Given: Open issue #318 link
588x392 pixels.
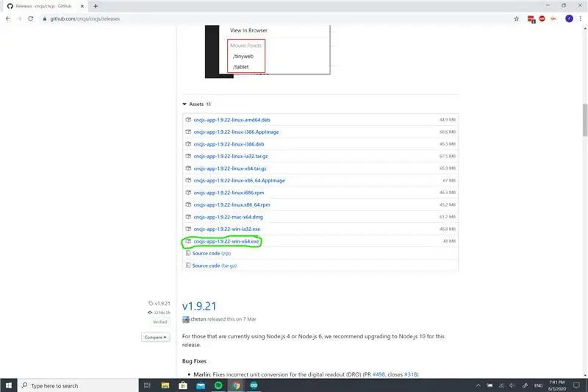Looking at the screenshot, I should 411,374.
